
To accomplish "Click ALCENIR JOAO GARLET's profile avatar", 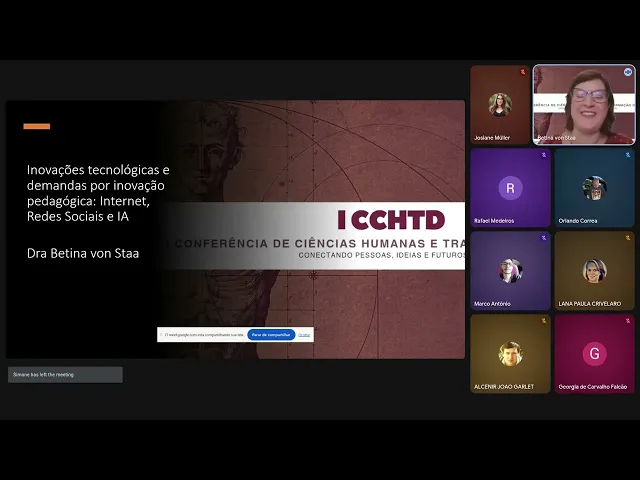I will click(511, 353).
